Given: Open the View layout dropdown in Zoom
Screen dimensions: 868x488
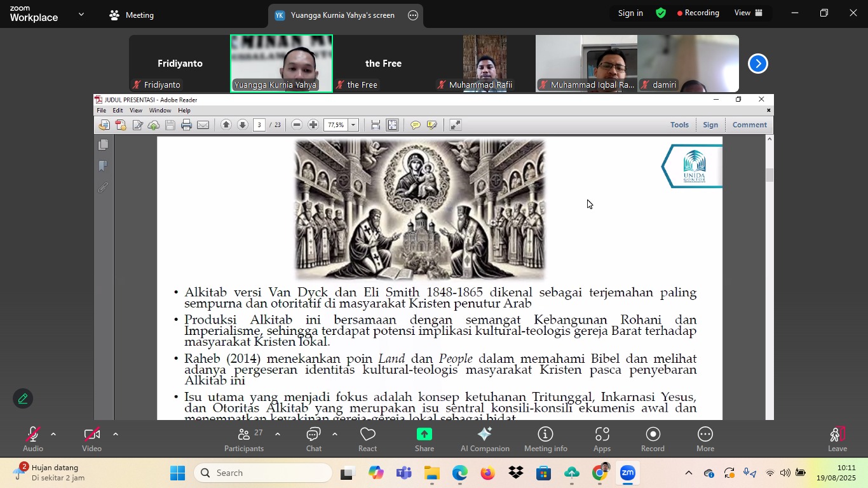Looking at the screenshot, I should [749, 13].
